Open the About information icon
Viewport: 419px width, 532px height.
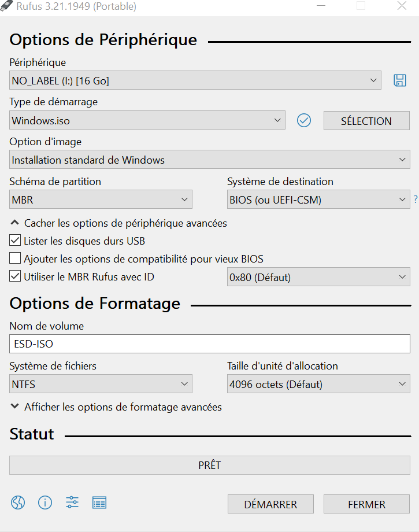(x=45, y=503)
